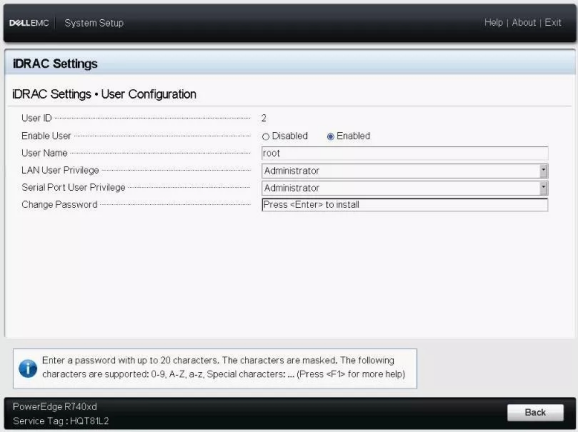The height and width of the screenshot is (433, 579).
Task: Click the LAN User Privilege Administrator combo box
Action: click(405, 171)
